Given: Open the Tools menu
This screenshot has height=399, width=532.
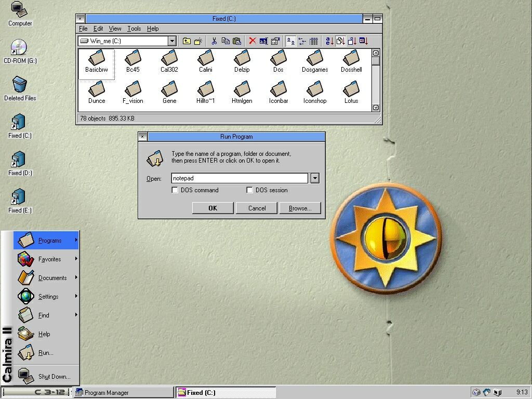Looking at the screenshot, I should [134, 29].
